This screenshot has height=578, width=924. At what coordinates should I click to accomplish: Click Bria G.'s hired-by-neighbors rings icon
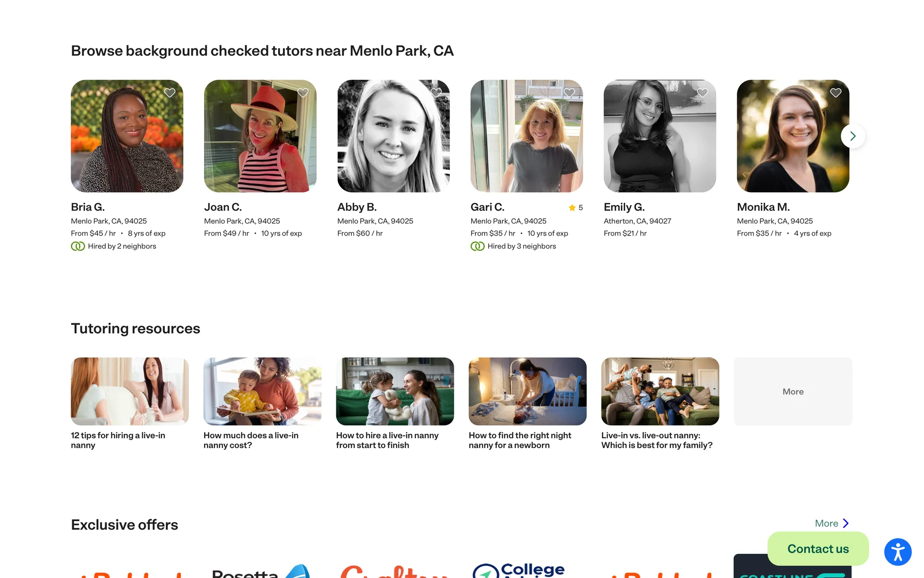point(78,246)
